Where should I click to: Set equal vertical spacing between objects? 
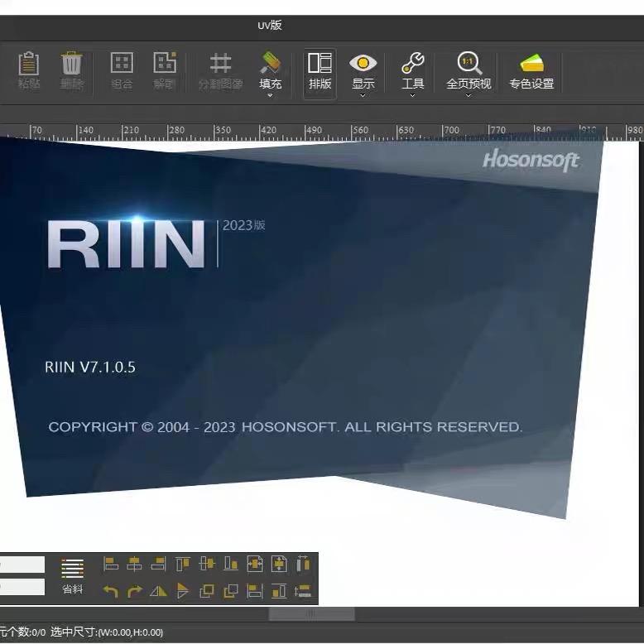click(x=303, y=591)
